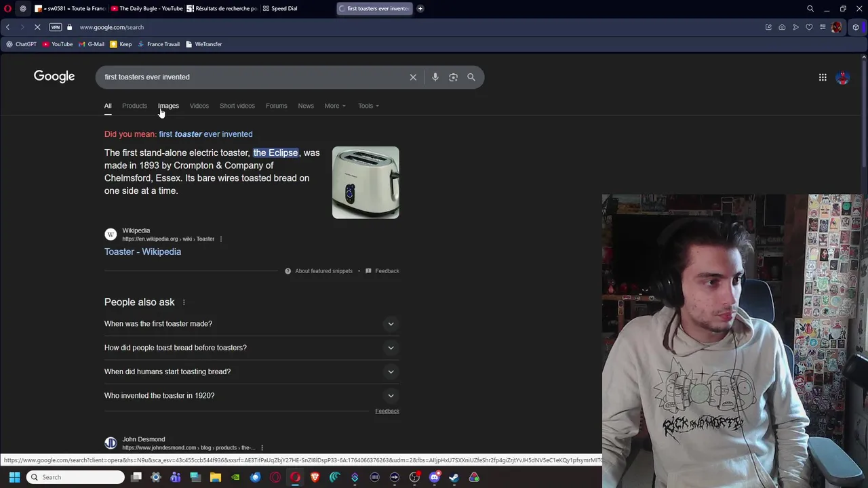This screenshot has width=868, height=488.
Task: Go back to the previous page
Action: tap(7, 27)
